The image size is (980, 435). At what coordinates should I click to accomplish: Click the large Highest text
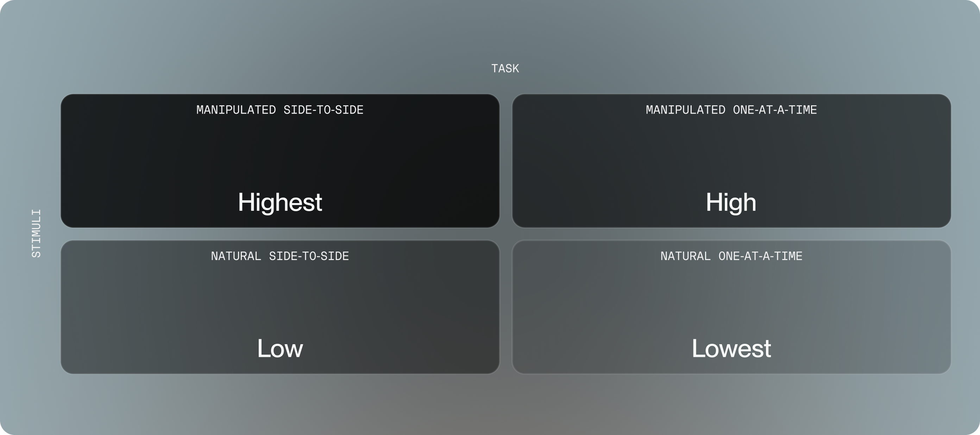(280, 202)
